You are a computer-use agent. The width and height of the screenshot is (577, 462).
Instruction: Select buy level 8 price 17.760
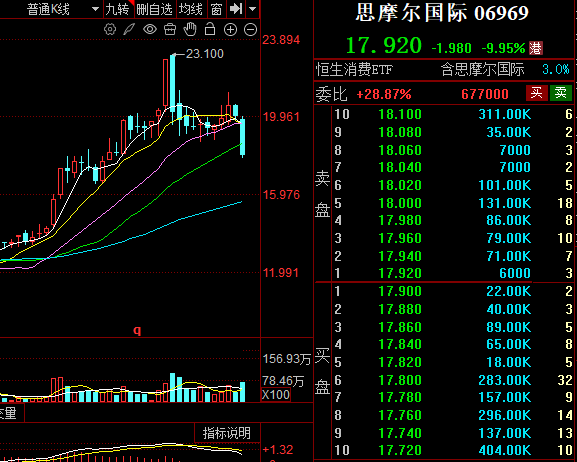click(400, 415)
